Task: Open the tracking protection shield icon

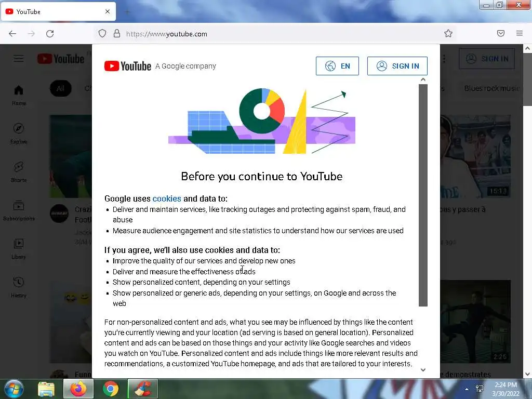Action: pyautogui.click(x=102, y=34)
